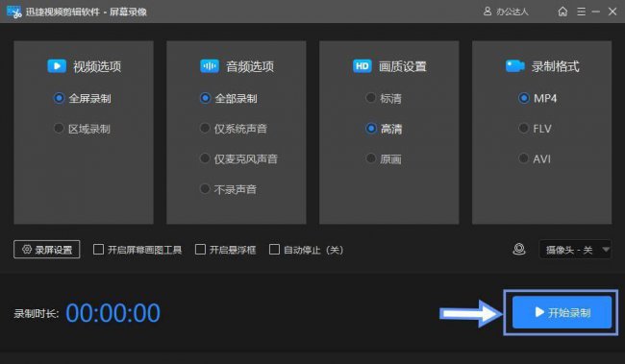This screenshot has width=625, height=364.
Task: Click the 00:00:00 recording timer
Action: pyautogui.click(x=112, y=313)
